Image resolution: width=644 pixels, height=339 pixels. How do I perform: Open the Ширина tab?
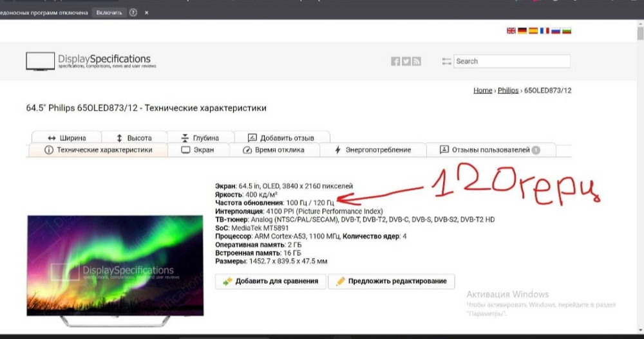point(66,138)
